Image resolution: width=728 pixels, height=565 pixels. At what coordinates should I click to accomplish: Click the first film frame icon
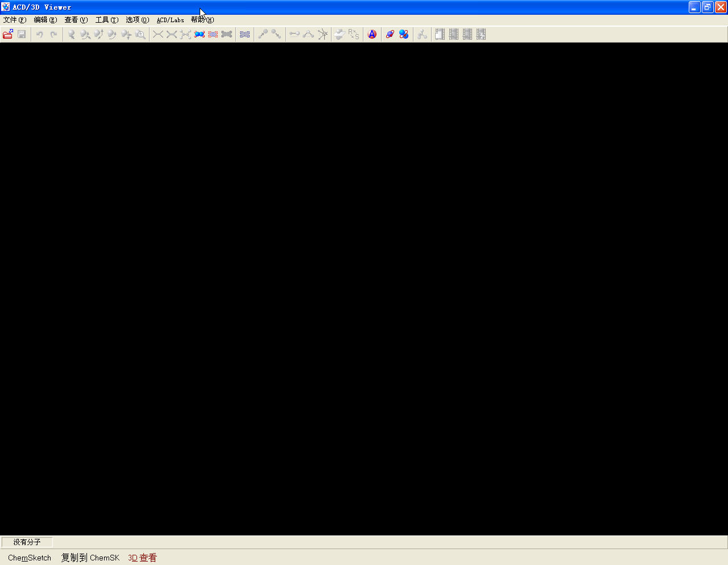440,34
